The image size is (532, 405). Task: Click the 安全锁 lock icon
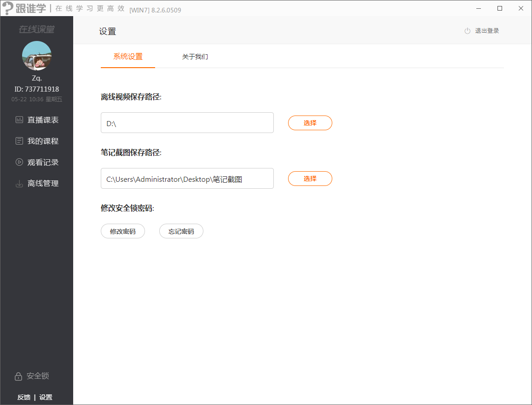(x=18, y=376)
